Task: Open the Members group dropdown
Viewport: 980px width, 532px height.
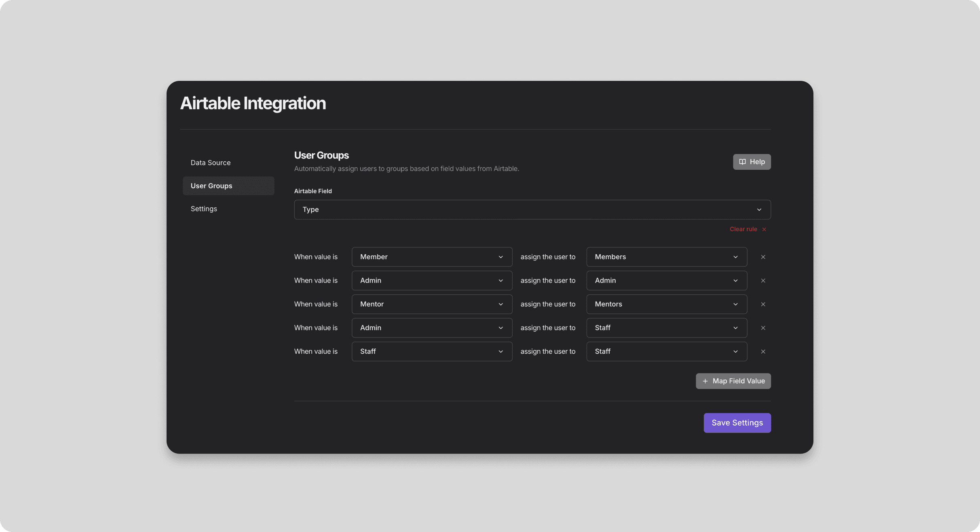Action: pyautogui.click(x=666, y=257)
